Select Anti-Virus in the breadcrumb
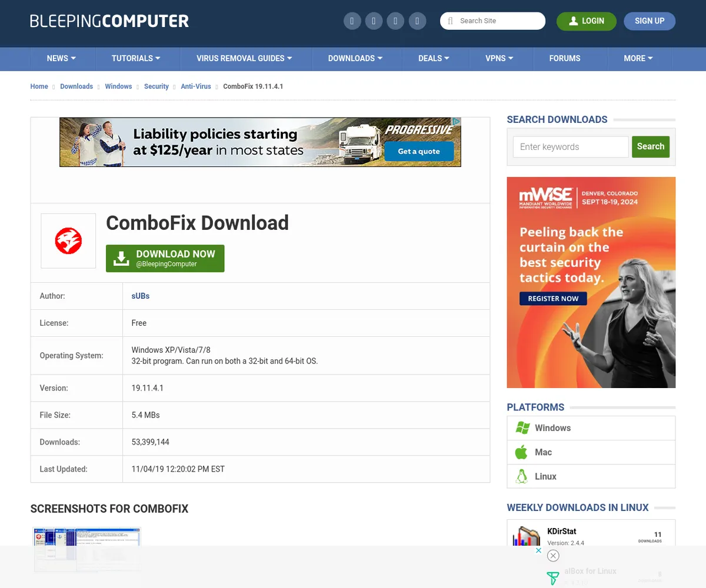 point(196,86)
